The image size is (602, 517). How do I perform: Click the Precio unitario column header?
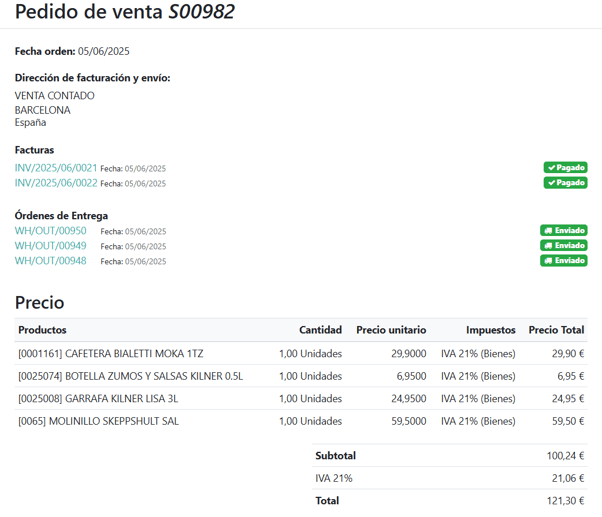click(x=391, y=330)
